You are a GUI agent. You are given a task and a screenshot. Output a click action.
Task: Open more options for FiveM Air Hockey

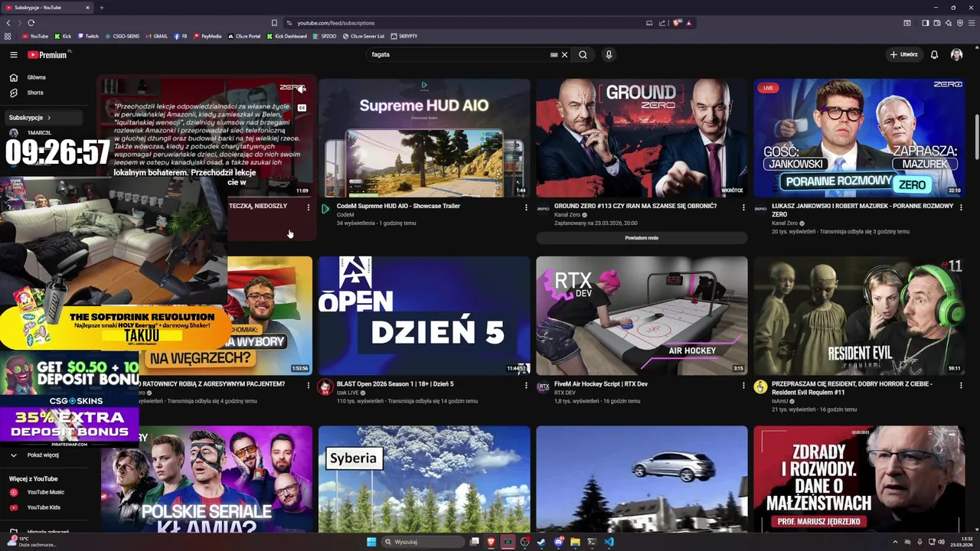[x=743, y=385]
